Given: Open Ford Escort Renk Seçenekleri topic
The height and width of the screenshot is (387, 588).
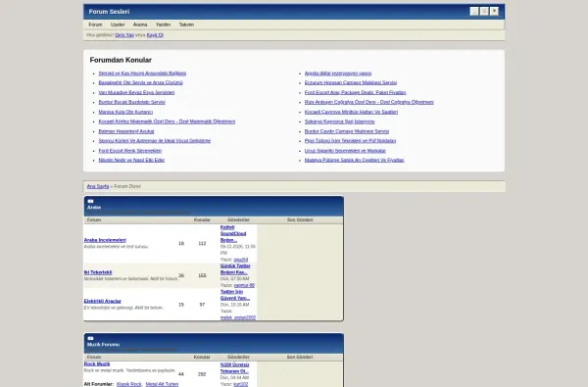Looking at the screenshot, I should point(130,150).
